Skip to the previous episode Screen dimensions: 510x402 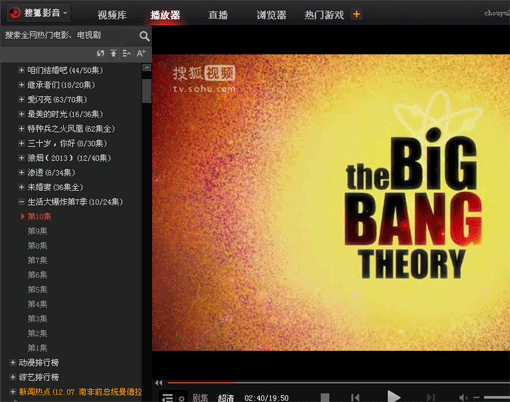point(355,397)
